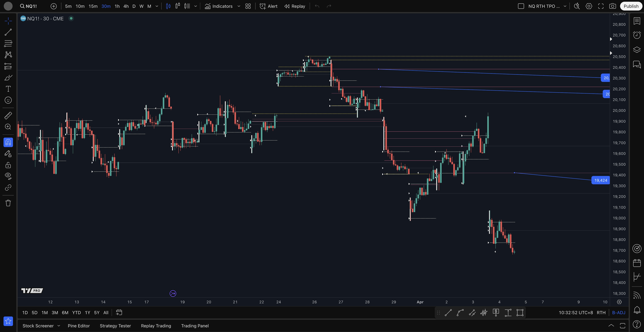Click the Publish button
This screenshot has height=332, width=644.
631,6
